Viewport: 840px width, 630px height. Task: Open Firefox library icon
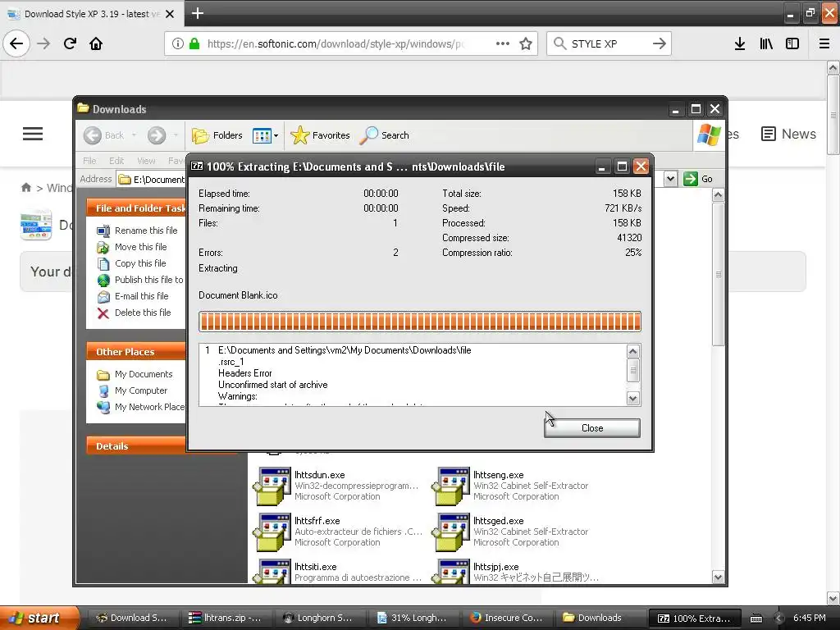[766, 43]
